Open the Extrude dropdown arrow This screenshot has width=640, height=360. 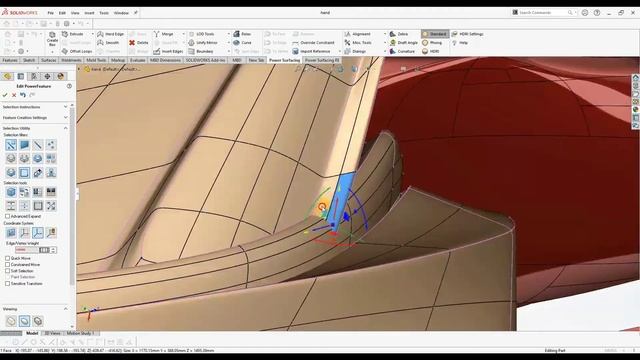pos(92,34)
